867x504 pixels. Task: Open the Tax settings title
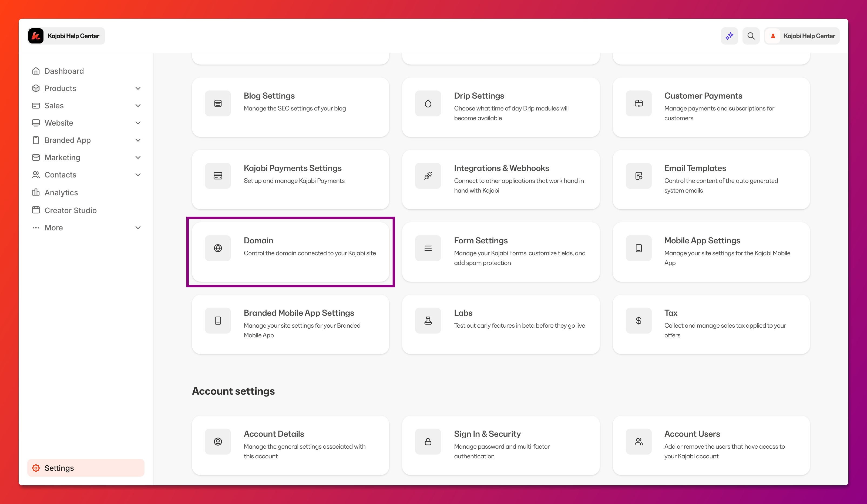coord(671,313)
